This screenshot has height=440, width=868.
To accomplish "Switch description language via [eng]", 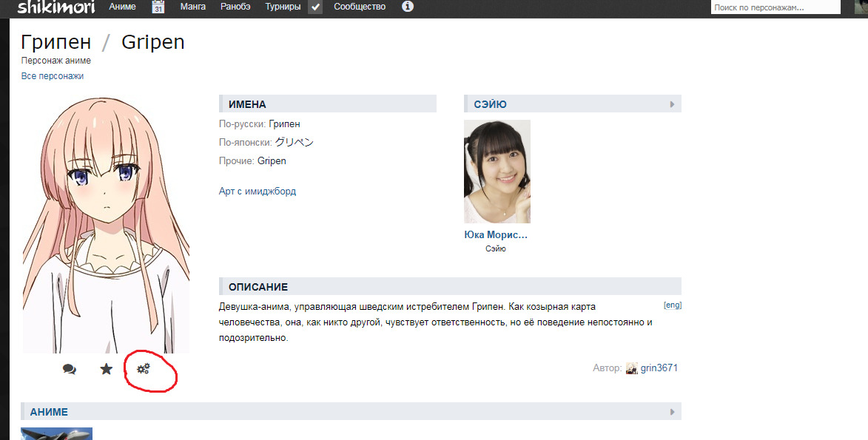I will [x=672, y=305].
